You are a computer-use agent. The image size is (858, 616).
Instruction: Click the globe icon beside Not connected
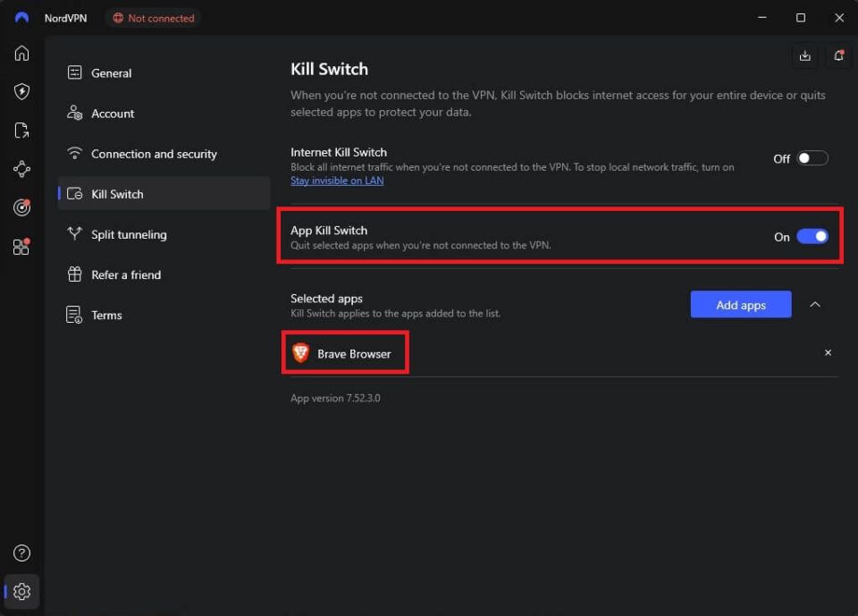point(118,18)
